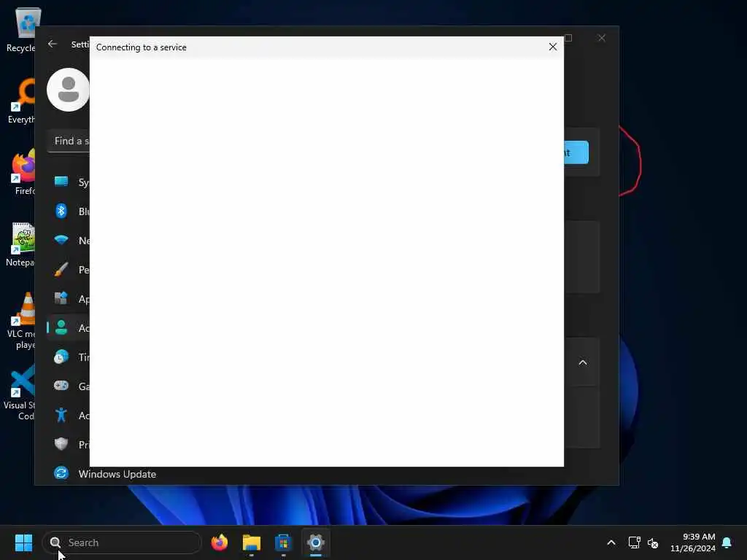
Task: Select Firefox desktop shortcut
Action: pos(23,172)
